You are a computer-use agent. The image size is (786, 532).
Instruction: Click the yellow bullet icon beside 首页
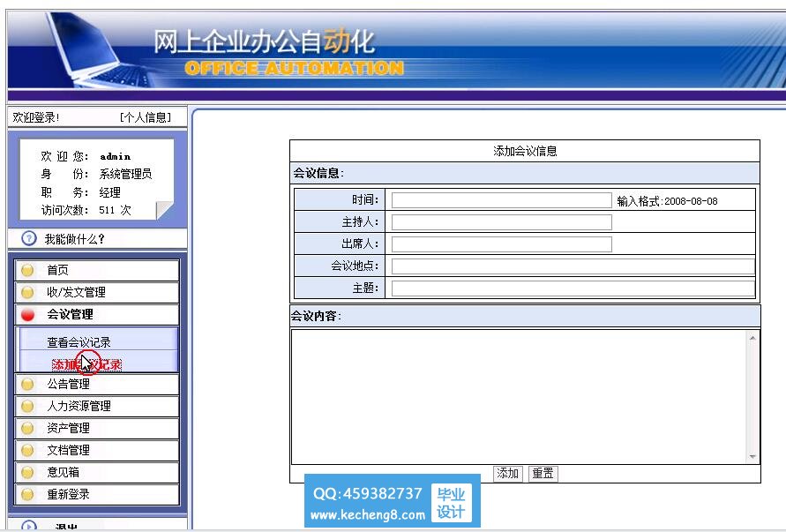point(27,270)
